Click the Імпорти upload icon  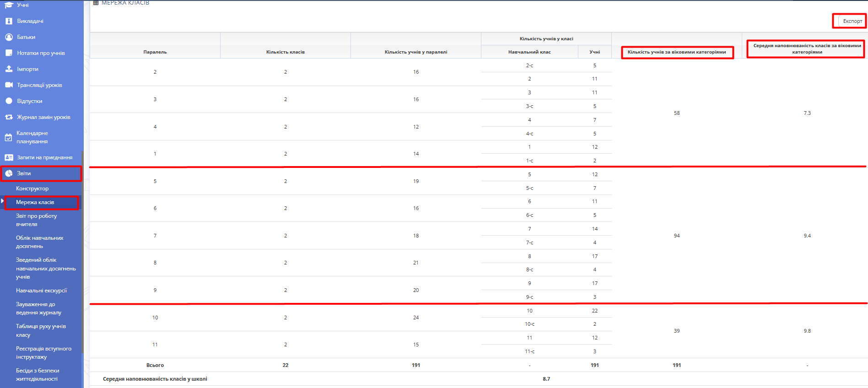coord(9,69)
